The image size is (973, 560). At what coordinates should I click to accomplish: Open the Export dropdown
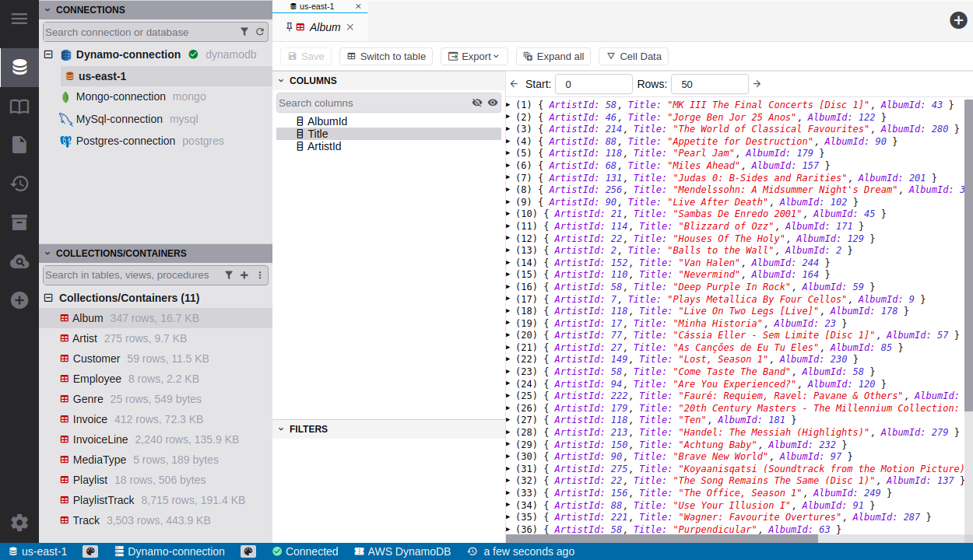pyautogui.click(x=474, y=56)
